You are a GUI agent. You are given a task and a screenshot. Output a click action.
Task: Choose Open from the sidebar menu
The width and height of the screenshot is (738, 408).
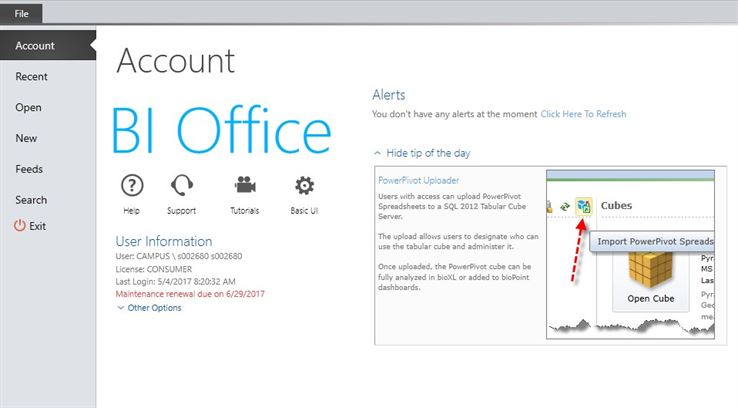[x=28, y=108]
